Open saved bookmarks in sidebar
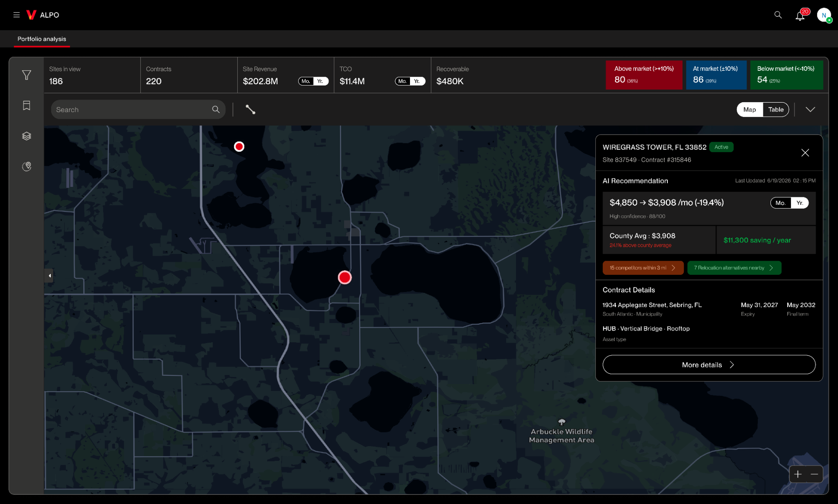 point(26,106)
